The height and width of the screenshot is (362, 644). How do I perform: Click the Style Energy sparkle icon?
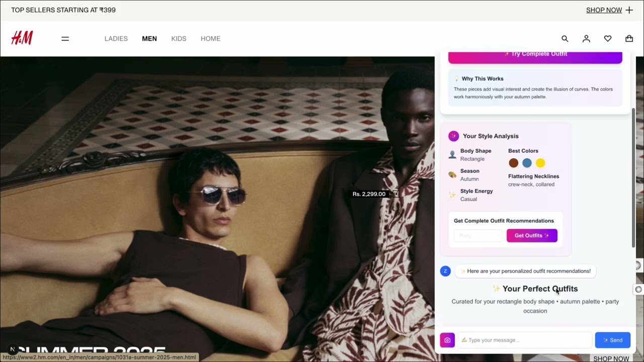452,195
